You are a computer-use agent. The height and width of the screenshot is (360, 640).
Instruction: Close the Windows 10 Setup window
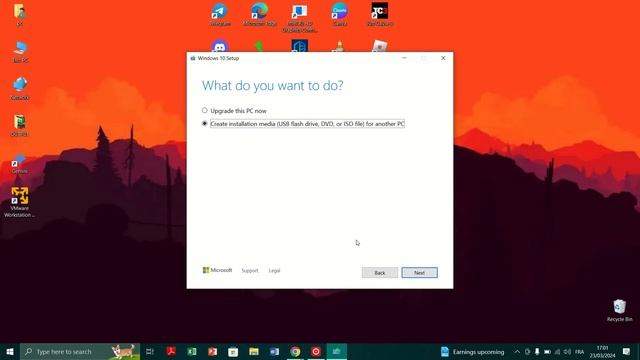coord(443,58)
